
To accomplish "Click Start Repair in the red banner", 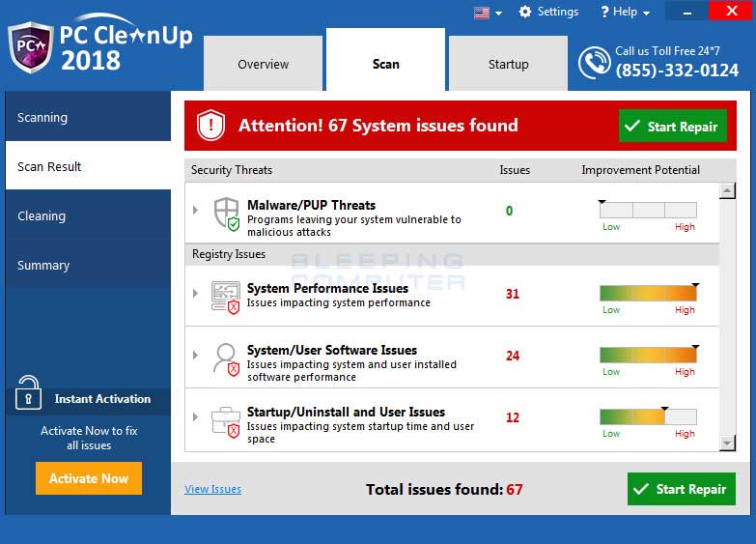I will tap(673, 126).
